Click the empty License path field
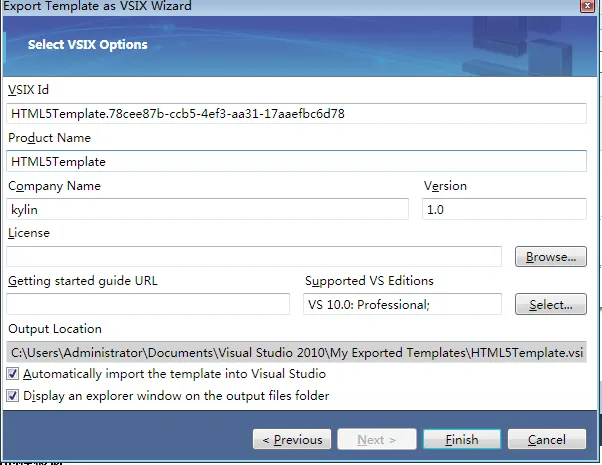 pyautogui.click(x=254, y=256)
